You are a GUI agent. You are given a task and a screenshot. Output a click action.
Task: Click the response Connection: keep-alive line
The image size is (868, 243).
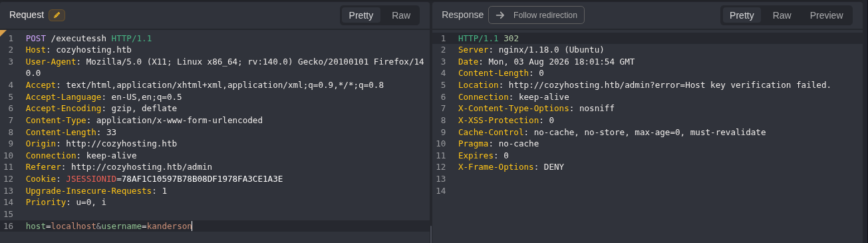tap(513, 97)
